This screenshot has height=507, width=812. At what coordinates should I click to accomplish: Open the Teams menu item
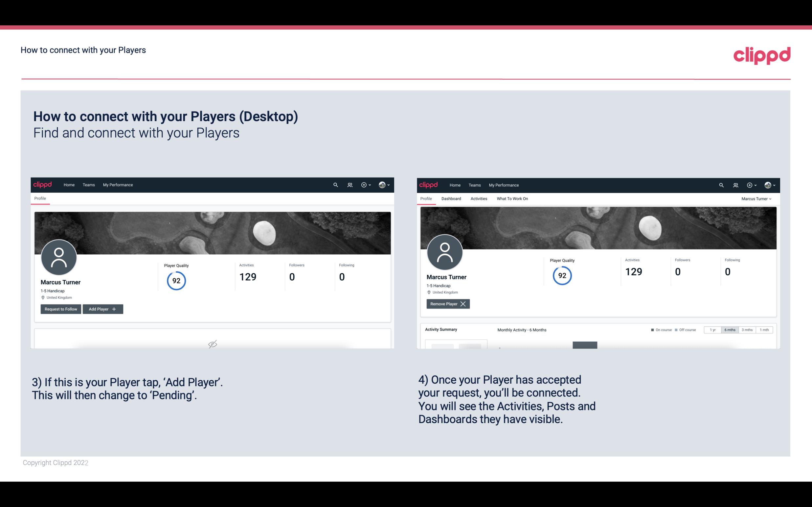88,185
